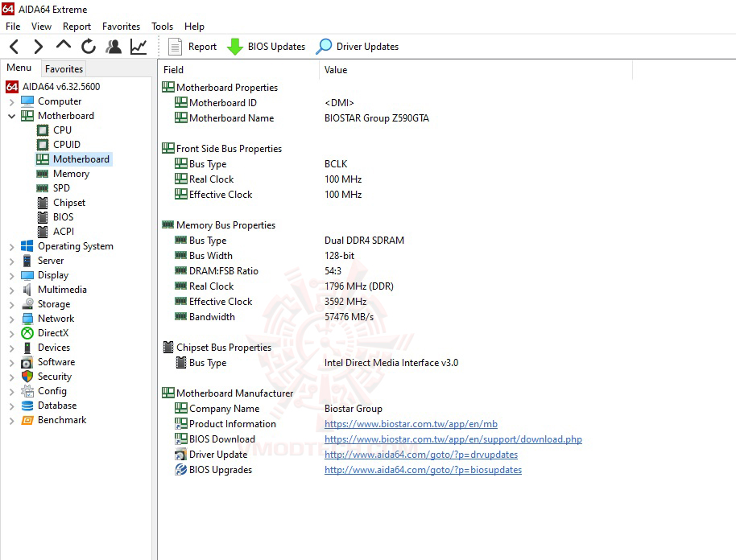Click the Motherboard Properties group header
The image size is (736, 560).
[220, 87]
